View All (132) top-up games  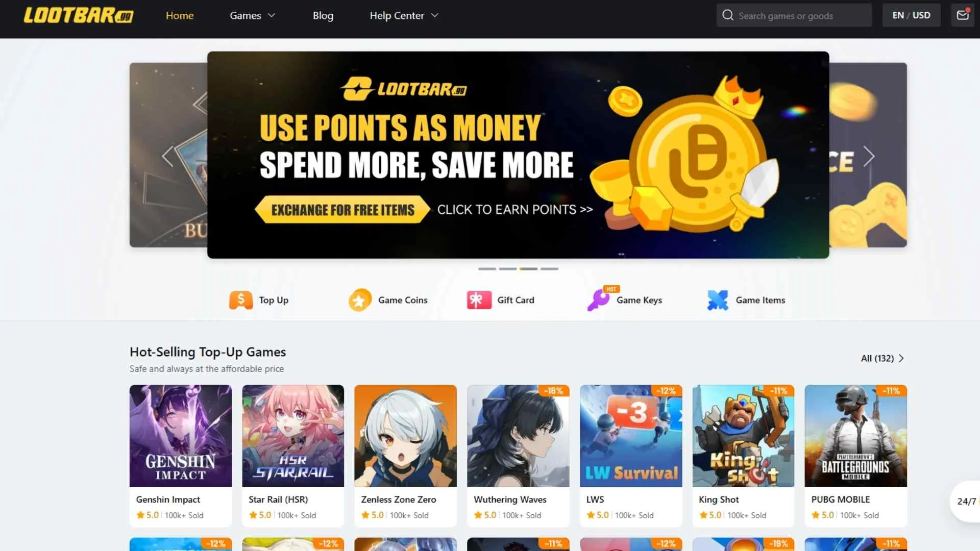tap(883, 358)
